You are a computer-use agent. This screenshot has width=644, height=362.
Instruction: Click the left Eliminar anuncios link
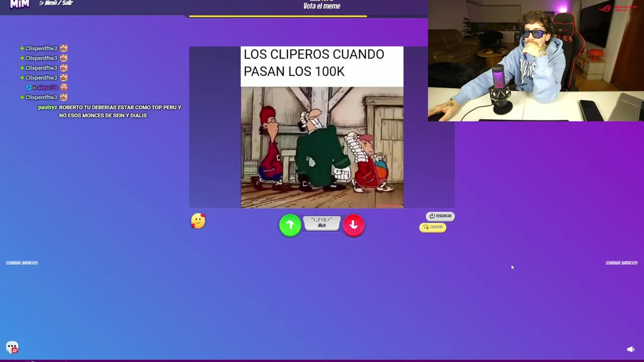tap(22, 263)
